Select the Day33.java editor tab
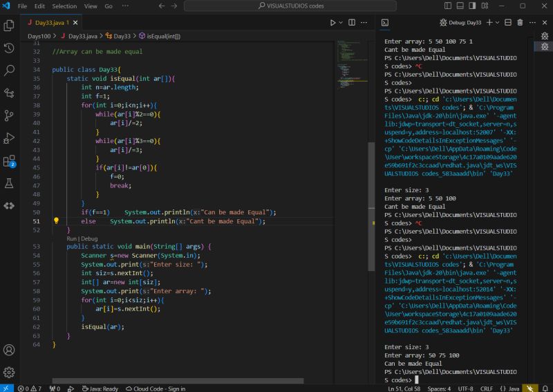This screenshot has width=553, height=392. [x=51, y=23]
